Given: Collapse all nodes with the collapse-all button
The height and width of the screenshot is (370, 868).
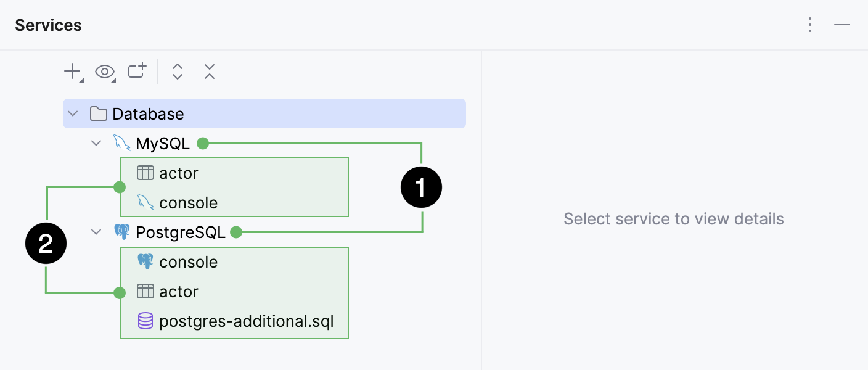Looking at the screenshot, I should tap(209, 72).
